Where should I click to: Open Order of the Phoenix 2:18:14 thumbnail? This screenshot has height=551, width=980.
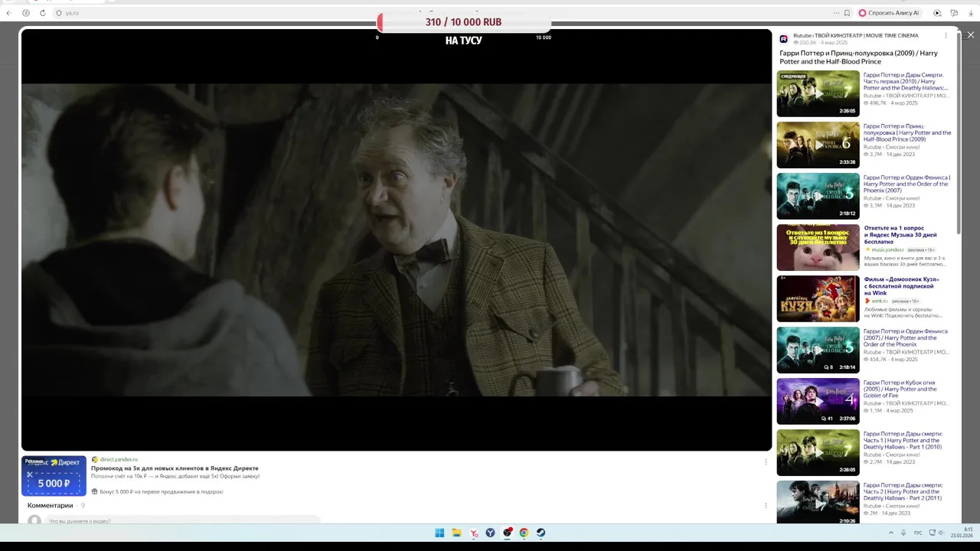click(818, 350)
